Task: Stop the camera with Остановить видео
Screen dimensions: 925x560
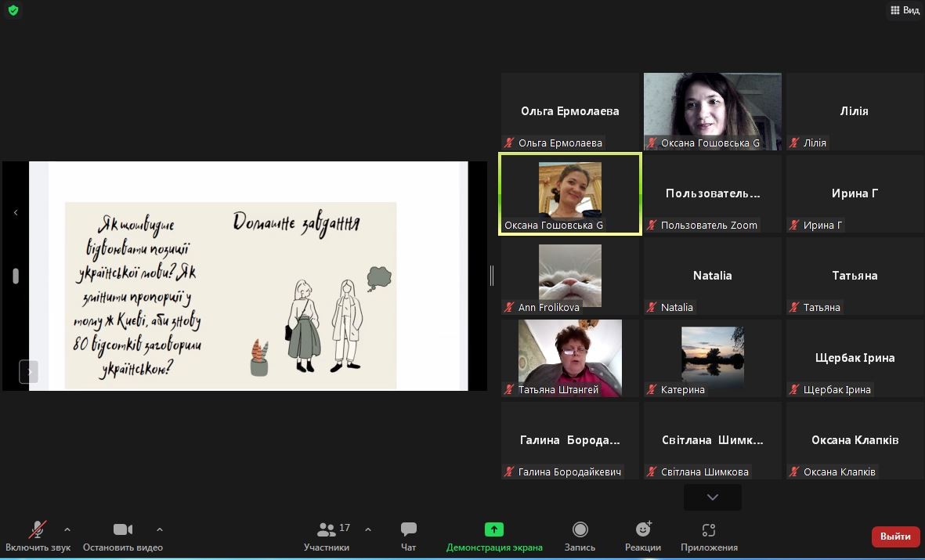Action: pyautogui.click(x=122, y=530)
